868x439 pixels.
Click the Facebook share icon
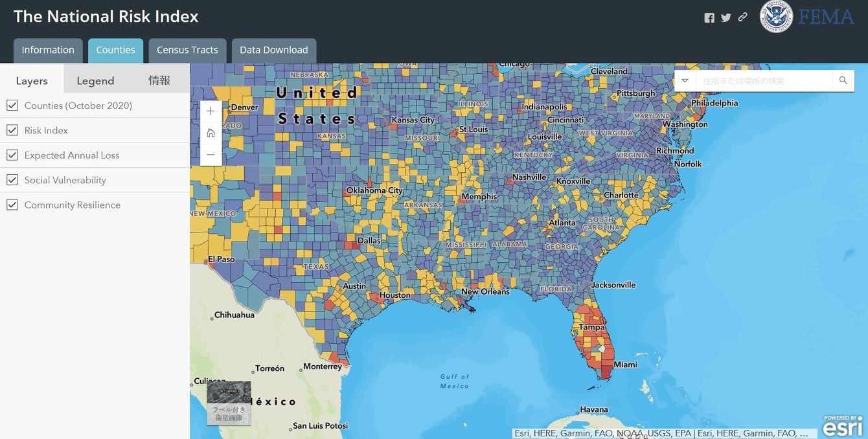click(709, 18)
